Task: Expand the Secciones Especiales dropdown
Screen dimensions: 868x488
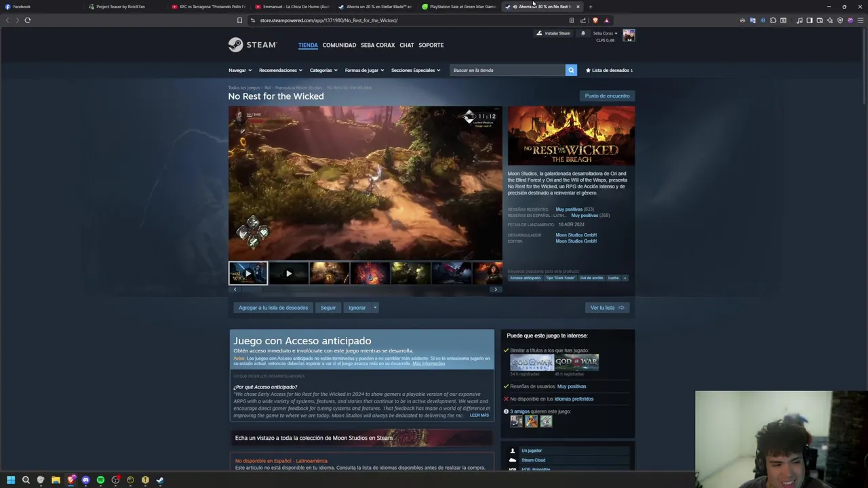Action: click(x=416, y=70)
